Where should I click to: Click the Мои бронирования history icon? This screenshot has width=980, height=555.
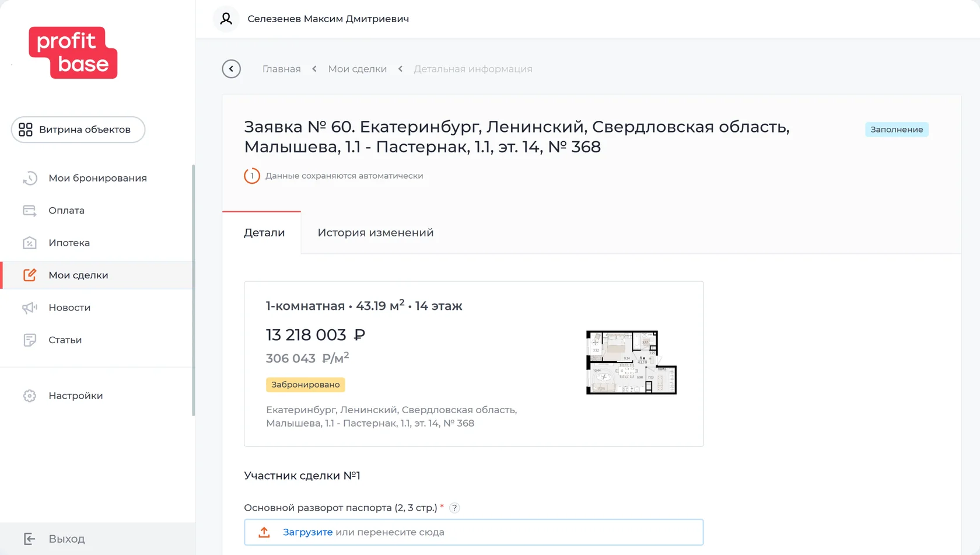tap(30, 178)
